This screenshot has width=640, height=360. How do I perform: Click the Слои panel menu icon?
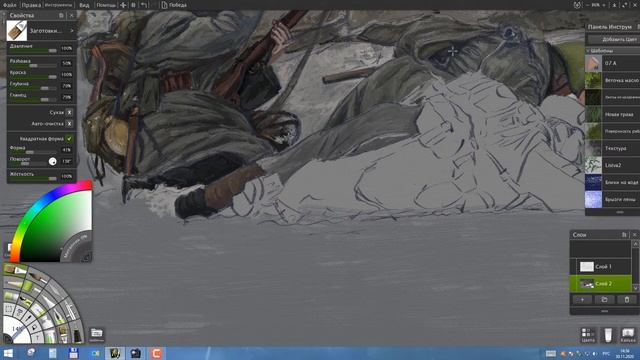click(x=624, y=235)
